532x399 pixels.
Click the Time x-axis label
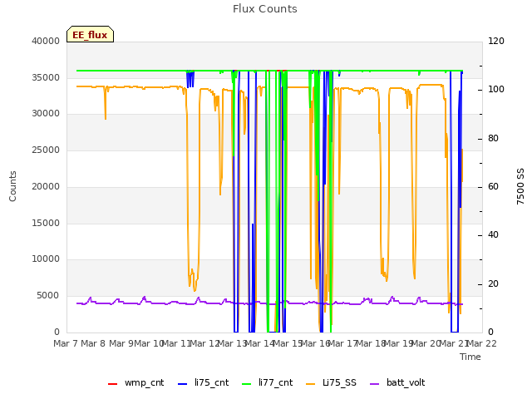[470, 357]
